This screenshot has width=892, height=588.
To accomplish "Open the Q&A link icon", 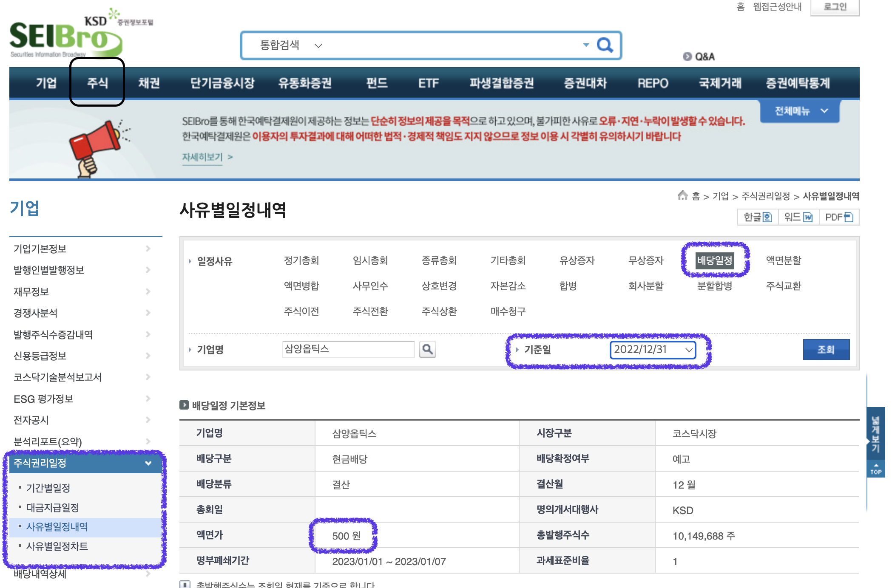I will click(687, 57).
